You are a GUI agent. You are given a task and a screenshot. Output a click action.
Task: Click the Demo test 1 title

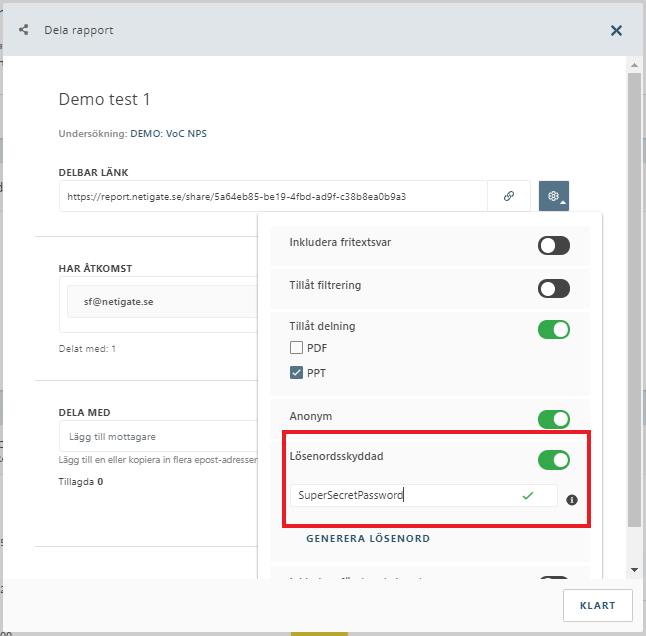coord(104,99)
